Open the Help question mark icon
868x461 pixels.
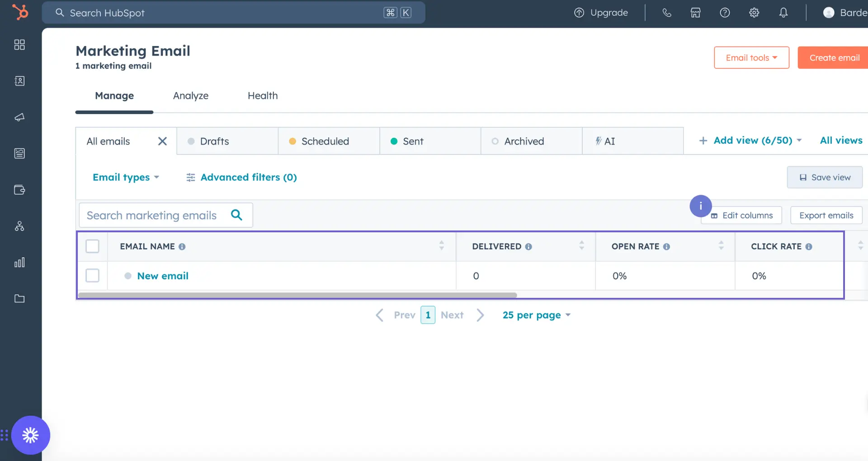(725, 13)
